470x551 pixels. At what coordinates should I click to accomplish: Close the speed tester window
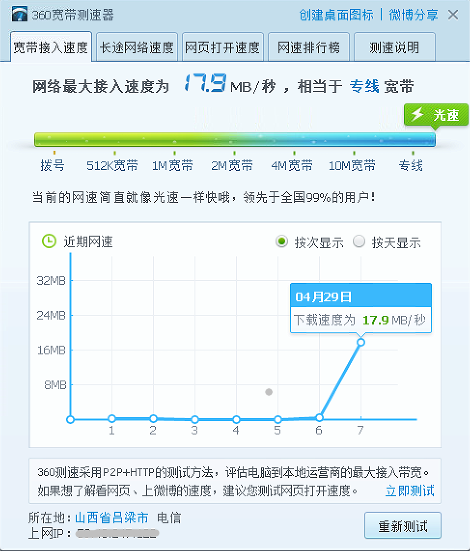[453, 15]
